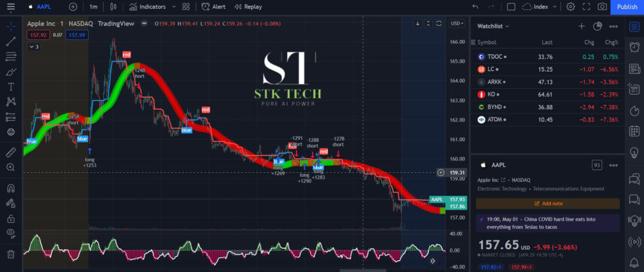Open chart settings gear icon
Screen dimensions: 644x272
pos(570,7)
